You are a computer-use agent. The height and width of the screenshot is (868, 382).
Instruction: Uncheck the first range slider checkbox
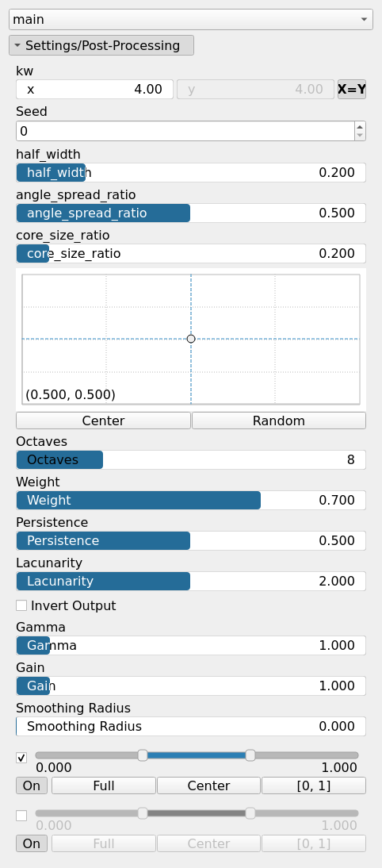[x=21, y=758]
